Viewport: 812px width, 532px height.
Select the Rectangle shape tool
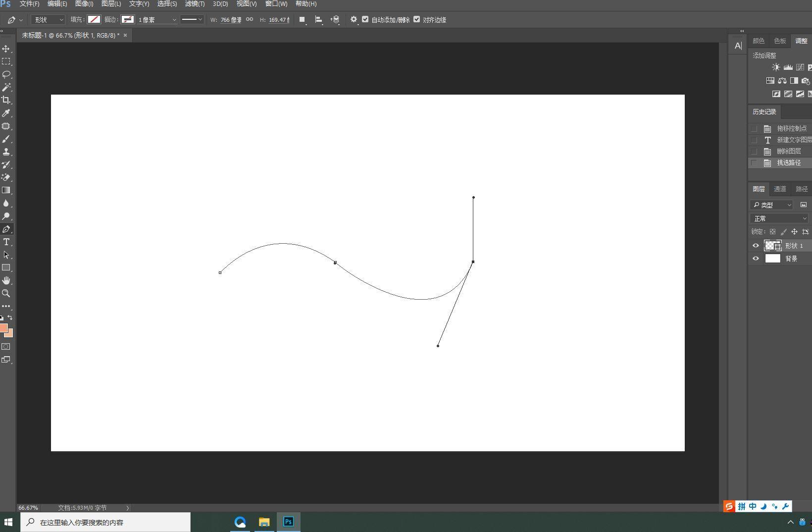click(6, 267)
